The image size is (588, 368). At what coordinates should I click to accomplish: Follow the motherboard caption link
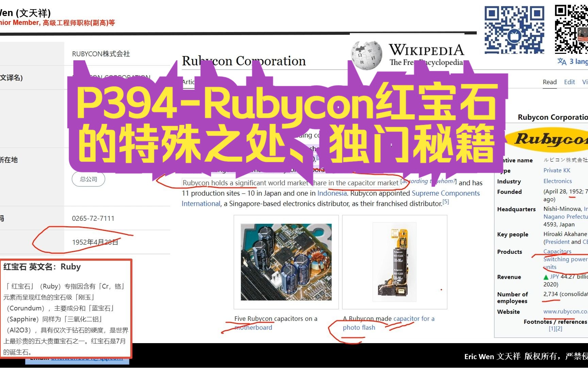(253, 327)
